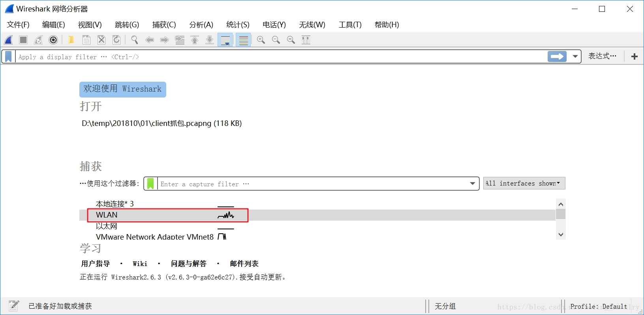This screenshot has height=315, width=644.
Task: Click 已准备好加载或捕获 status text
Action: 60,306
